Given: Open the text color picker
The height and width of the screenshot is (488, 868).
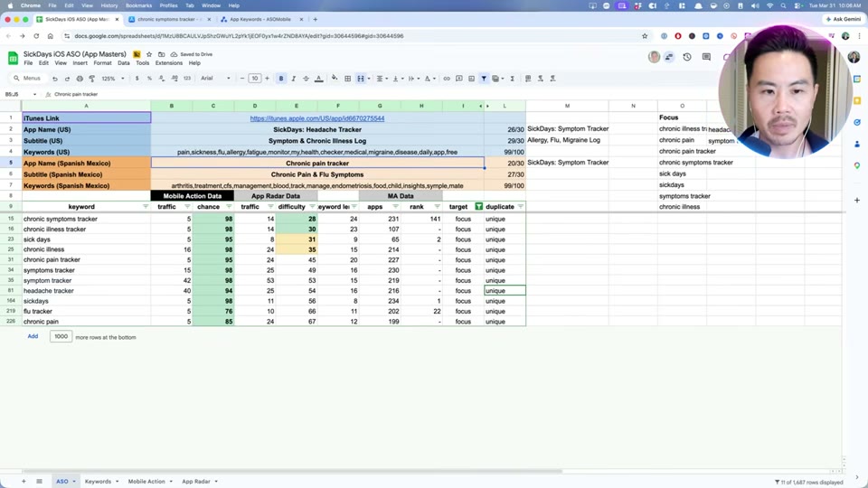Looking at the screenshot, I should click(x=319, y=79).
